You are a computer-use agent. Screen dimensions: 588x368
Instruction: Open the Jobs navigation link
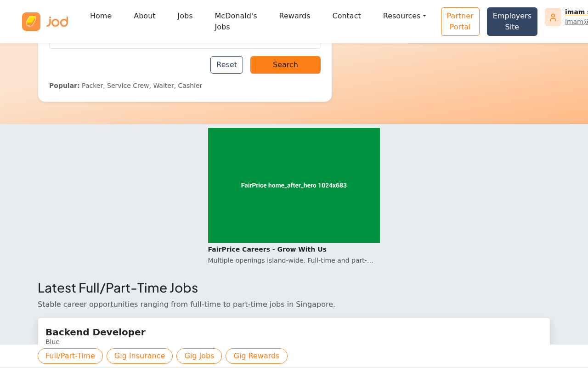point(185,16)
